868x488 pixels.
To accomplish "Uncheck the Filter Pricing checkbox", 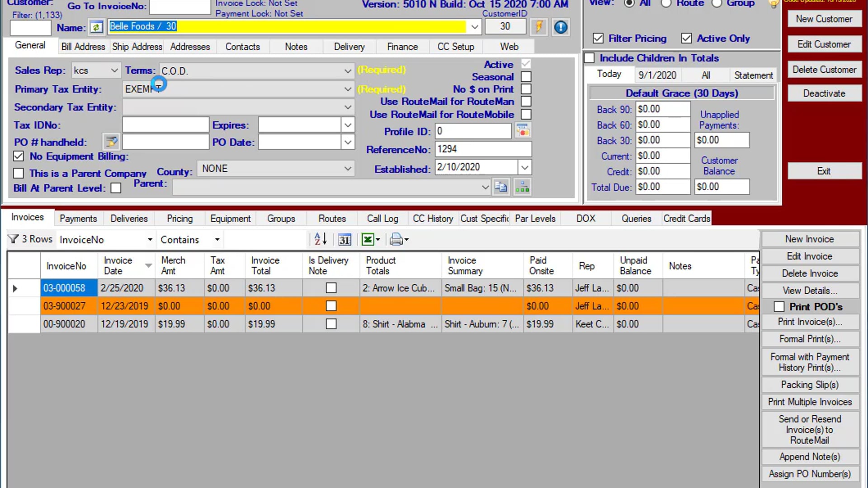I will tap(598, 38).
